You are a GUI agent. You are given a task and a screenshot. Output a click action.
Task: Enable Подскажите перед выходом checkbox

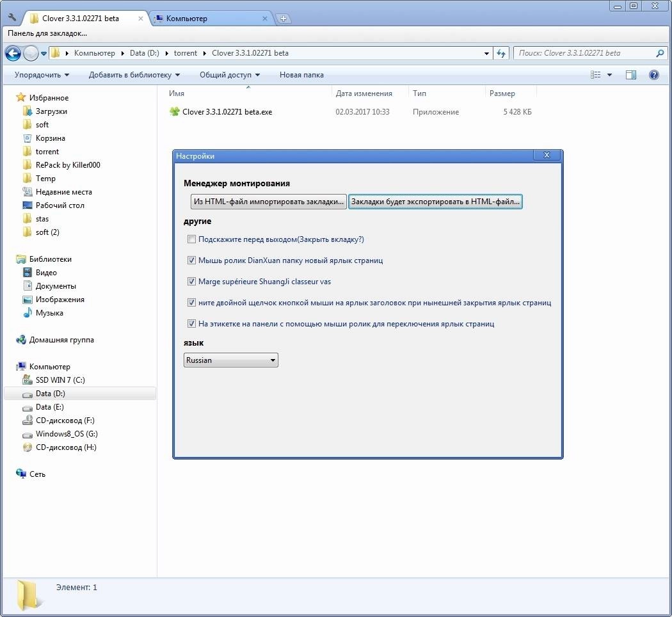(x=191, y=239)
